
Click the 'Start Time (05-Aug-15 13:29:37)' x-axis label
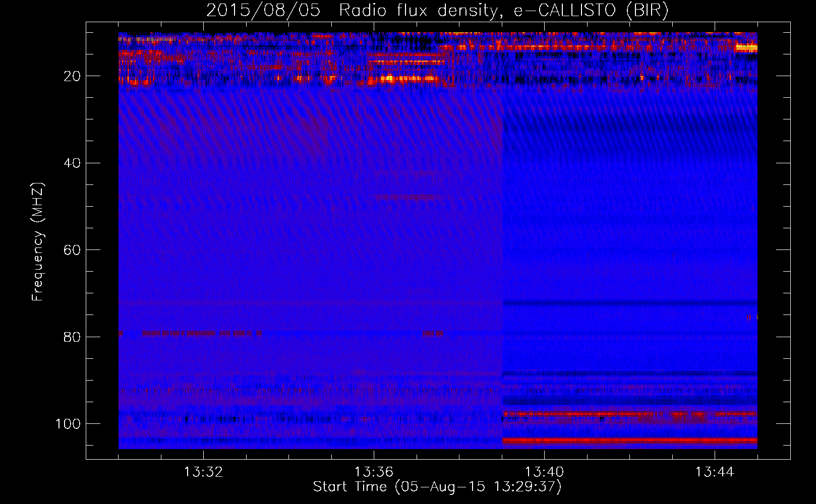[x=437, y=487]
